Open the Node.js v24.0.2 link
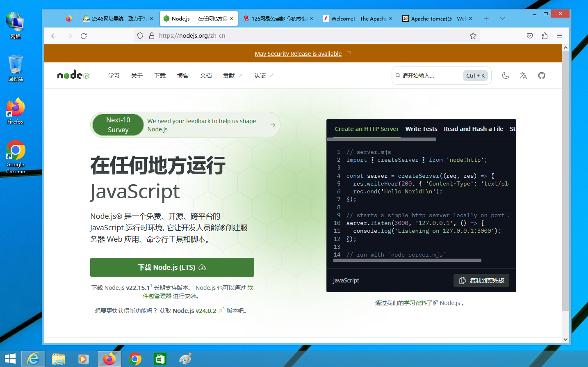 coord(198,311)
